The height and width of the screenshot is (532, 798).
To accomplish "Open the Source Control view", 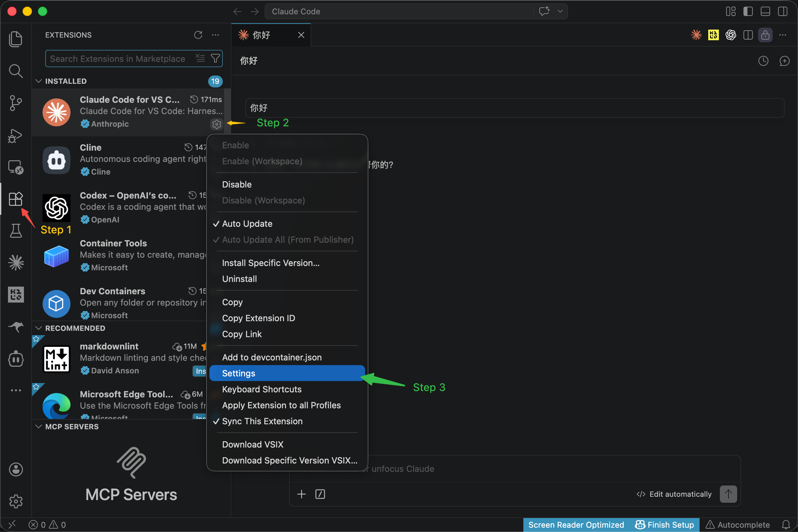I will (x=16, y=103).
